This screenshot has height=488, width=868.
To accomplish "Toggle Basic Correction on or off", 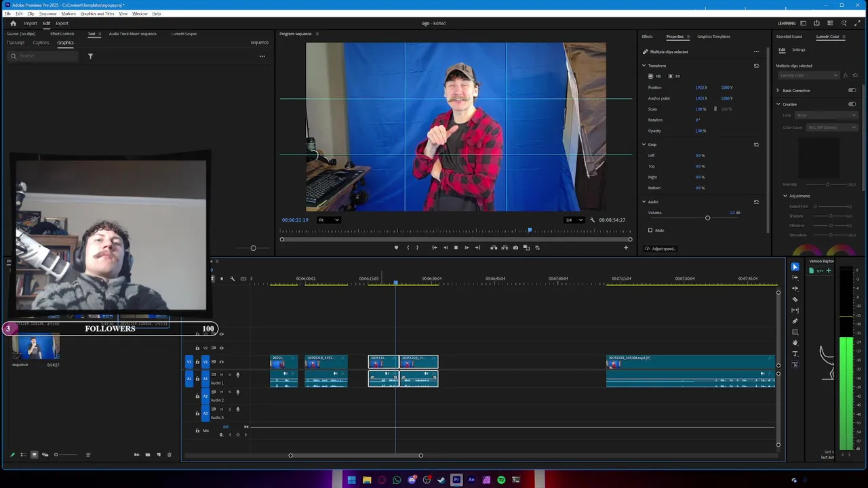I will point(852,90).
